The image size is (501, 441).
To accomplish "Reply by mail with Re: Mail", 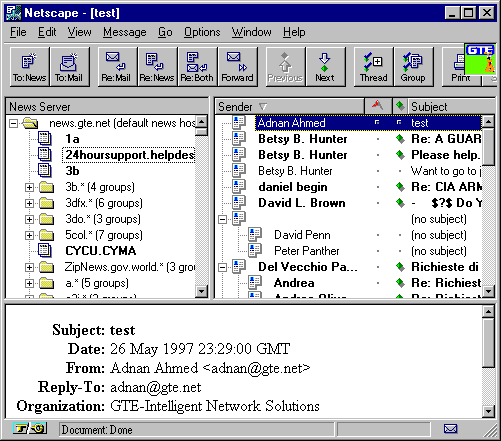I will pyautogui.click(x=117, y=67).
